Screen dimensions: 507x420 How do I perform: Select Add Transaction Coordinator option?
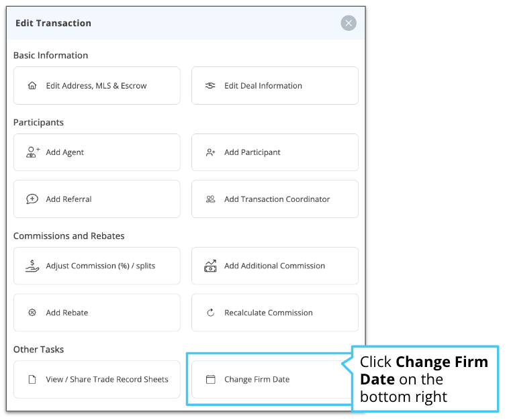tap(275, 199)
